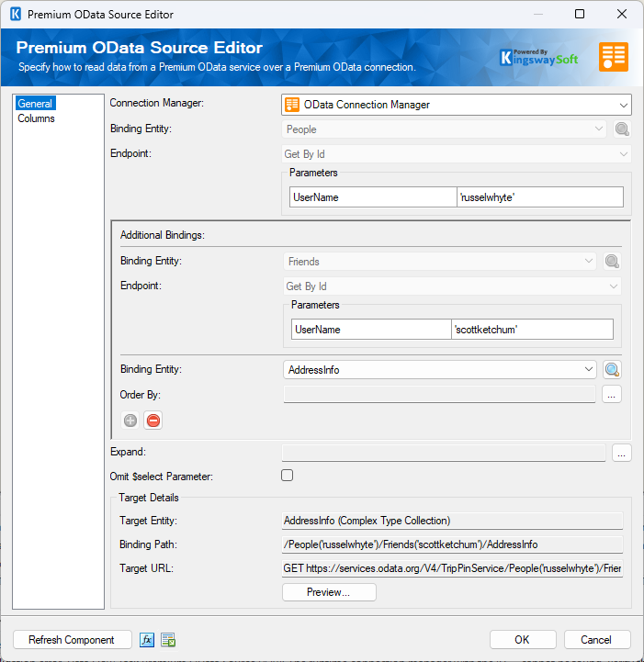Click the expression fx icon
644x662 pixels.
point(147,640)
